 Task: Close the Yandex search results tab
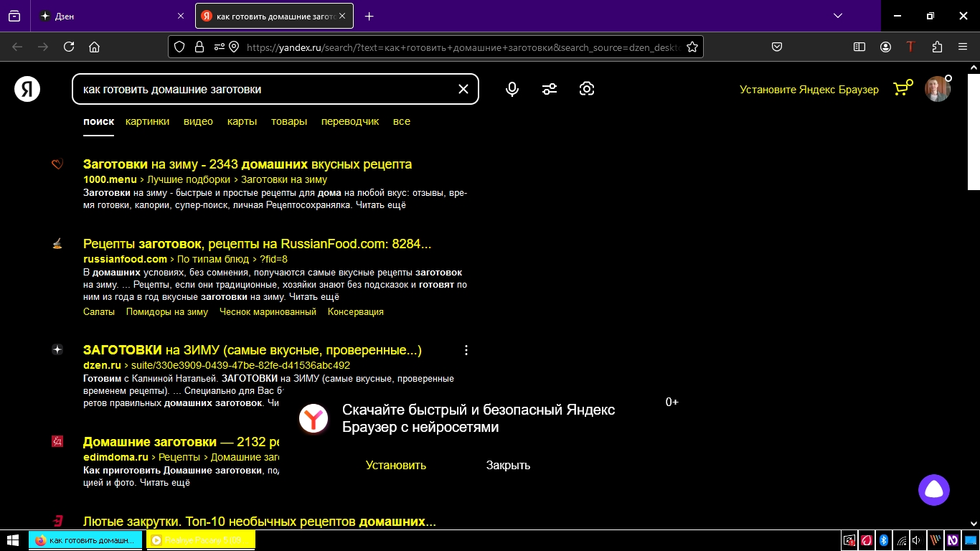pos(342,16)
